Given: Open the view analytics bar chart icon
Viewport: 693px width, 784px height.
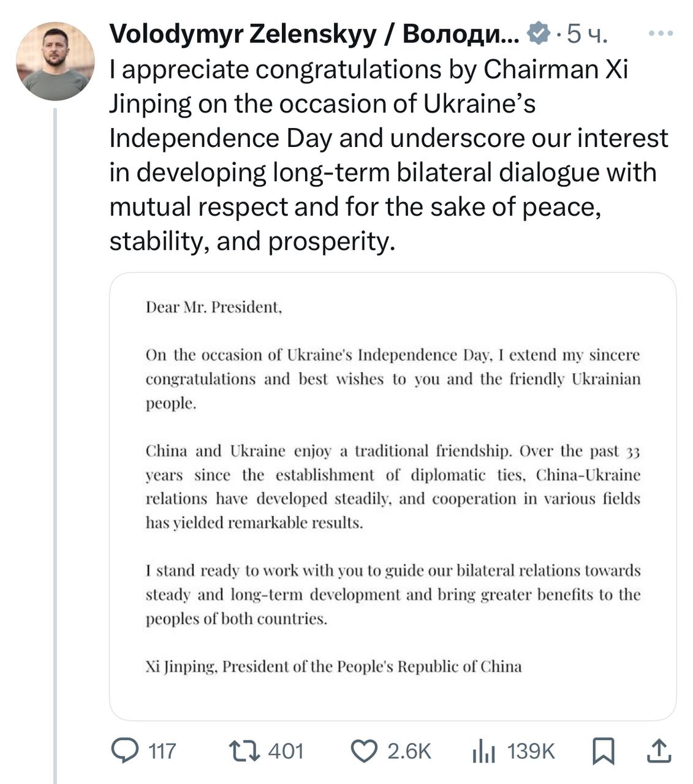Looking at the screenshot, I should click(483, 751).
